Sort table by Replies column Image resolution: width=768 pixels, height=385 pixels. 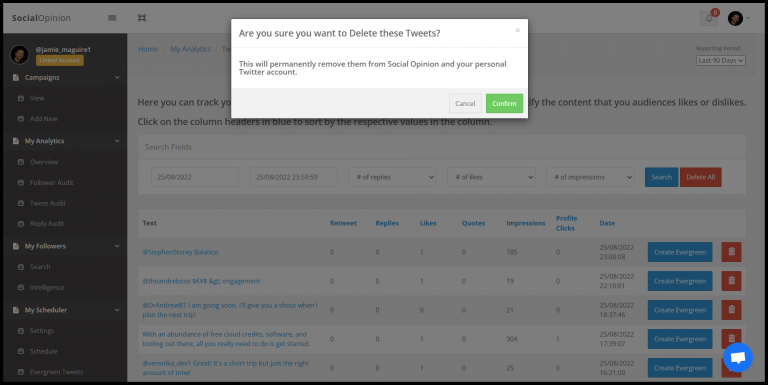coord(387,223)
